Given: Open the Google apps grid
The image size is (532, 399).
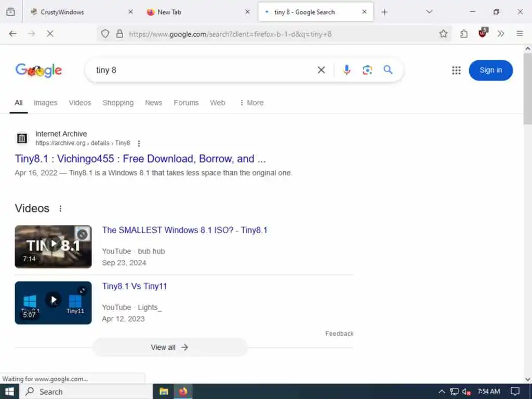Looking at the screenshot, I should pos(456,70).
